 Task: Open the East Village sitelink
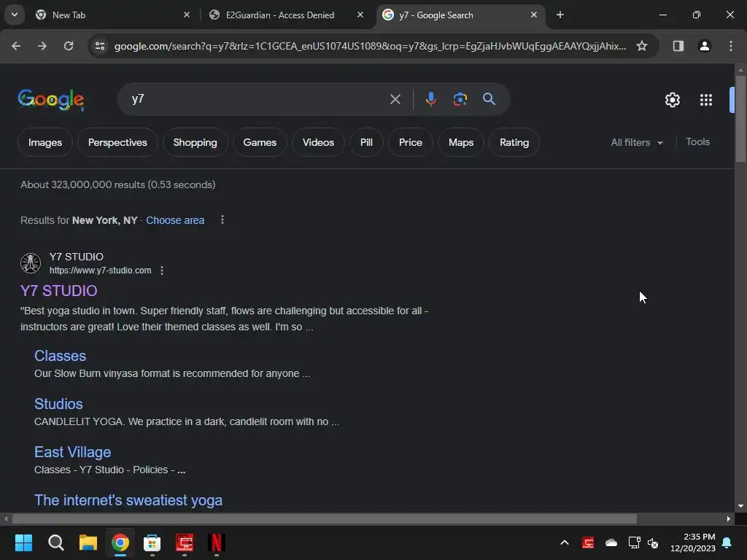(72, 452)
